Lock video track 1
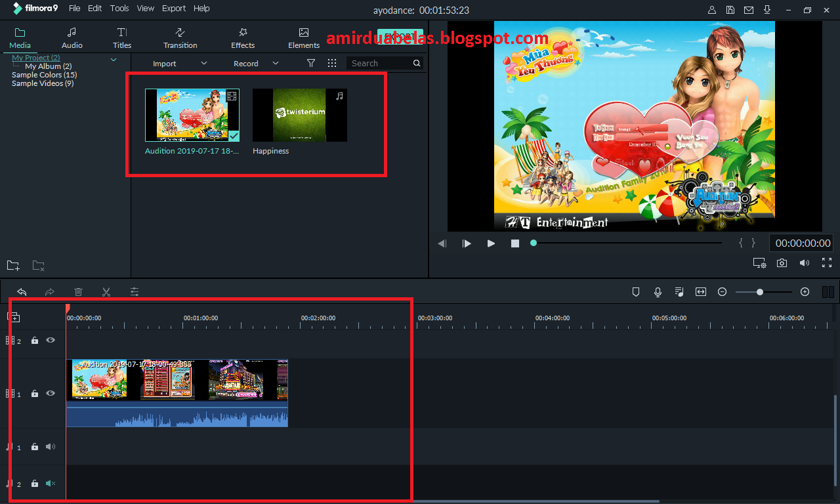The width and height of the screenshot is (840, 504). [35, 394]
